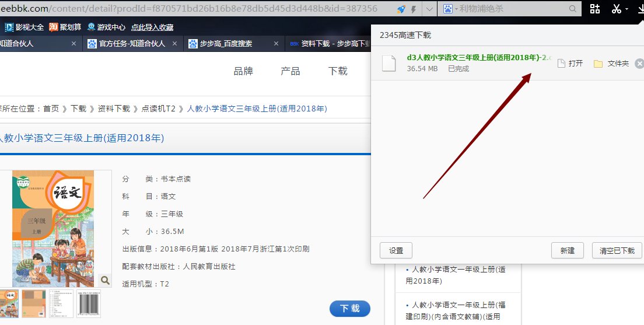The image size is (644, 325).
Task: Click downloaded file name d3人教小学语文三年级上册
Action: tap(479, 58)
